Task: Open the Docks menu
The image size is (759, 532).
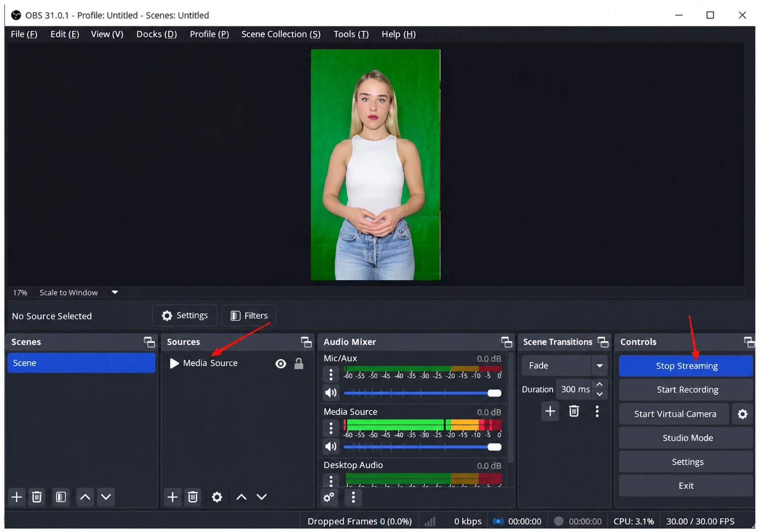Action: click(157, 34)
